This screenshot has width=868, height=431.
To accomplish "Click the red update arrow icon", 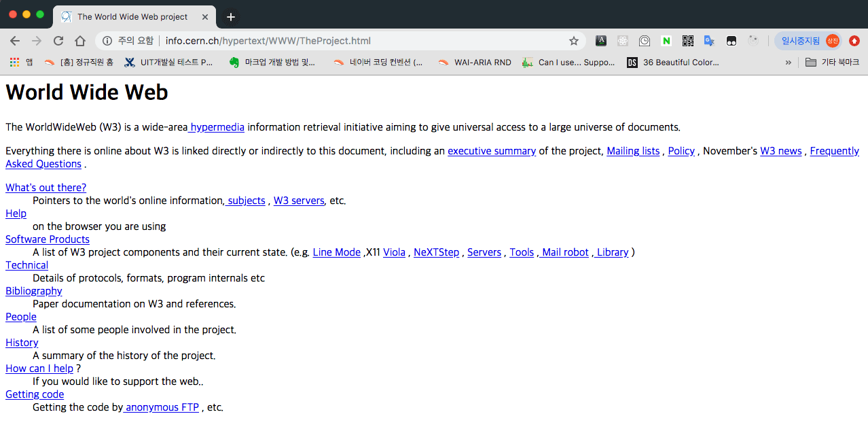I will point(854,41).
